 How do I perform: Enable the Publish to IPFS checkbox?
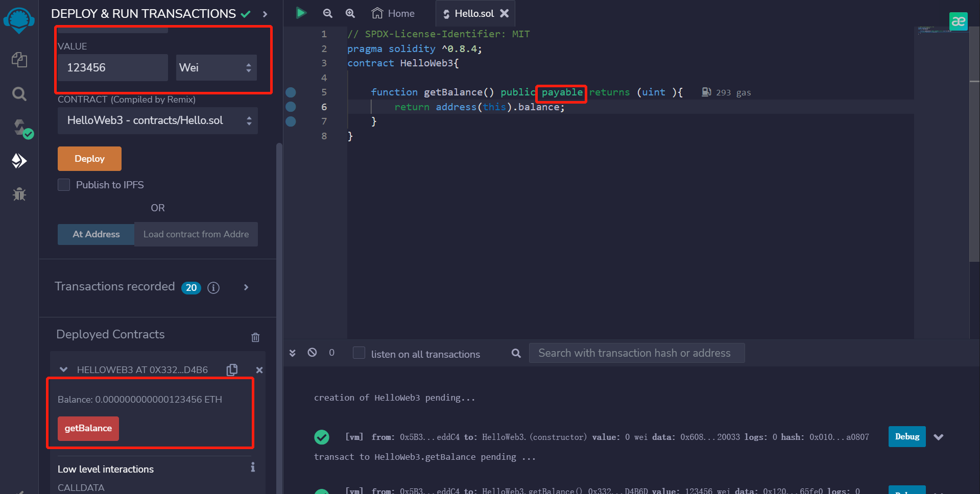point(64,185)
